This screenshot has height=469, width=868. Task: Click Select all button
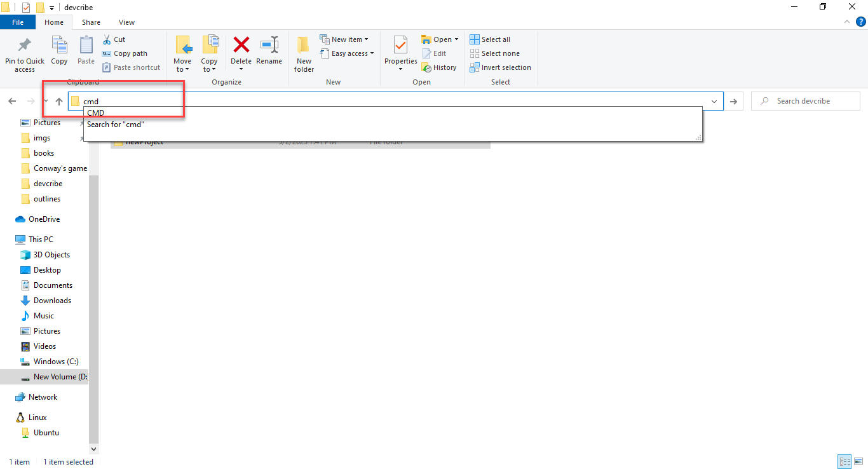tap(490, 39)
